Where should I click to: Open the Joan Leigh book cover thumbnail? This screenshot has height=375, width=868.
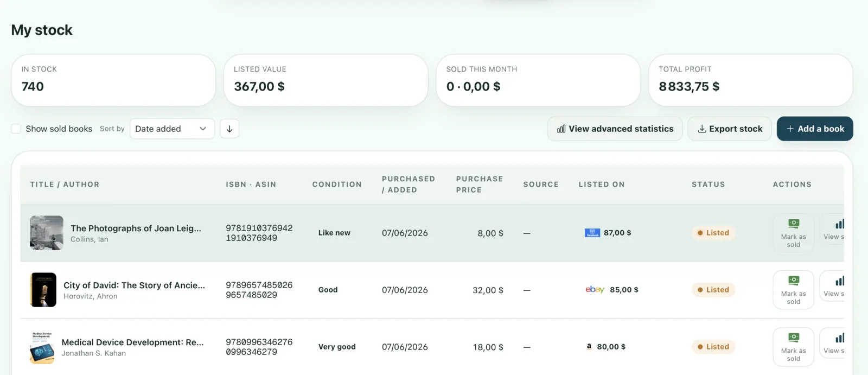coord(47,233)
